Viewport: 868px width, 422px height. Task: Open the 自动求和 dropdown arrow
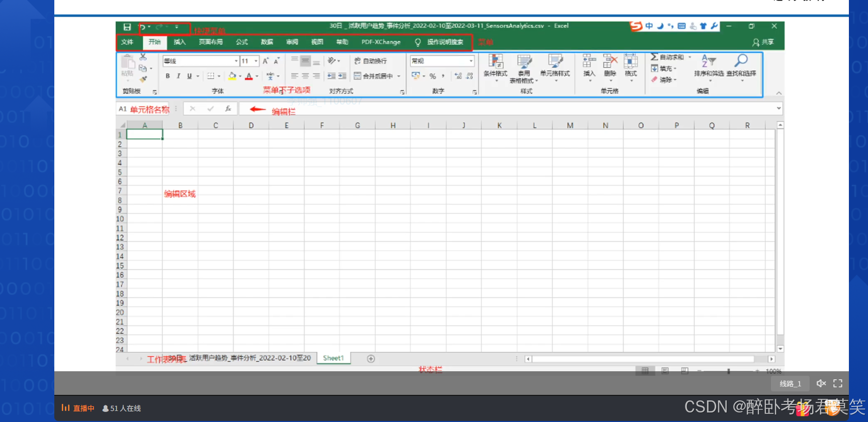point(690,57)
